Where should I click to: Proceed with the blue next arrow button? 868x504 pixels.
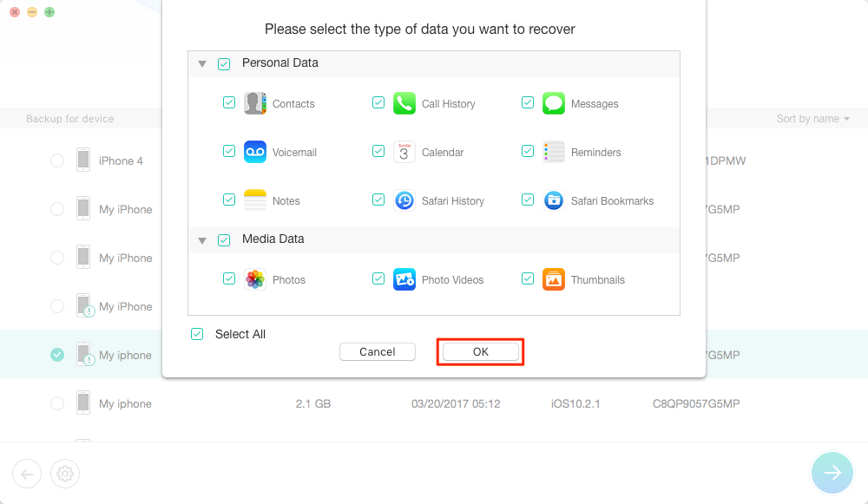tap(832, 473)
